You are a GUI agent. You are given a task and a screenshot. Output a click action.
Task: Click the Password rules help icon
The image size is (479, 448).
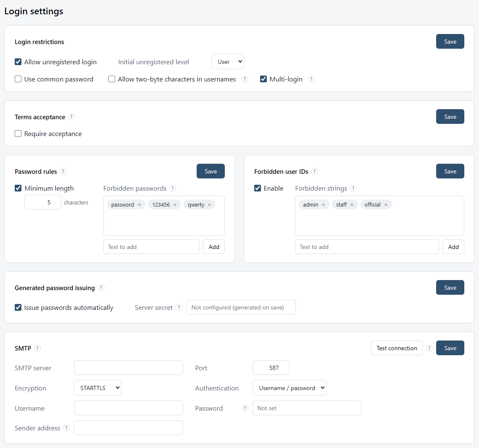coord(63,171)
